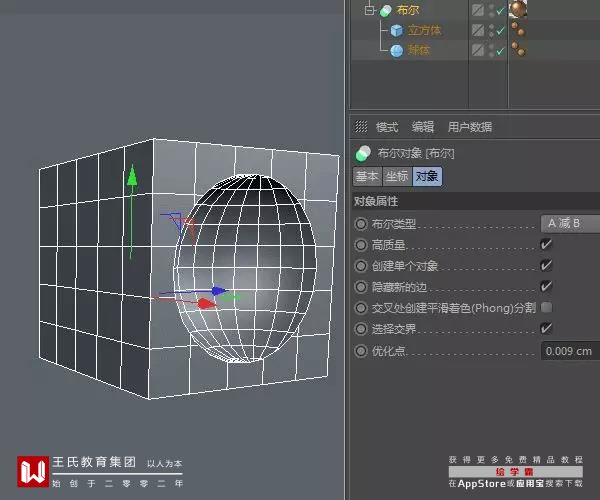Click the 优化点 parameter label
The width and height of the screenshot is (600, 500).
(x=388, y=351)
